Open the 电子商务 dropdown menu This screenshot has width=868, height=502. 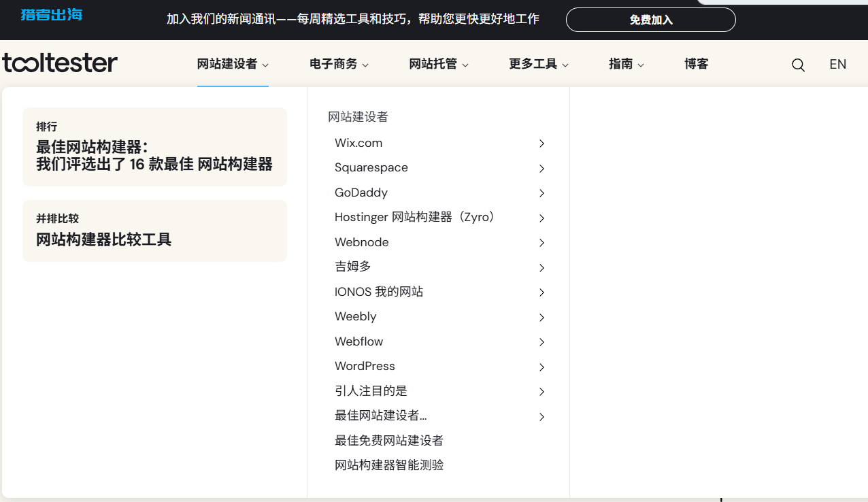pos(339,64)
